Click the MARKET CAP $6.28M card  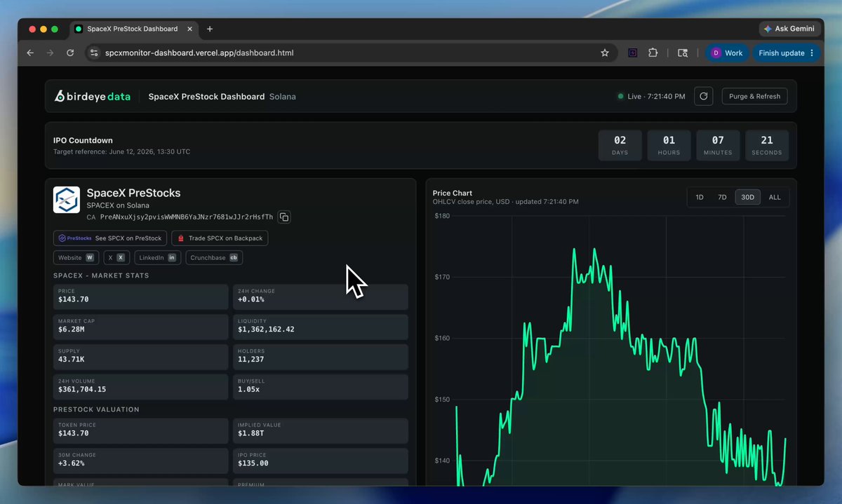pyautogui.click(x=141, y=327)
